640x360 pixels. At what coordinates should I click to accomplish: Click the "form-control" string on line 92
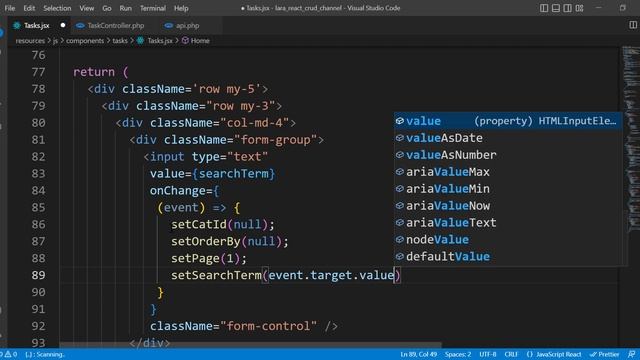click(x=268, y=326)
